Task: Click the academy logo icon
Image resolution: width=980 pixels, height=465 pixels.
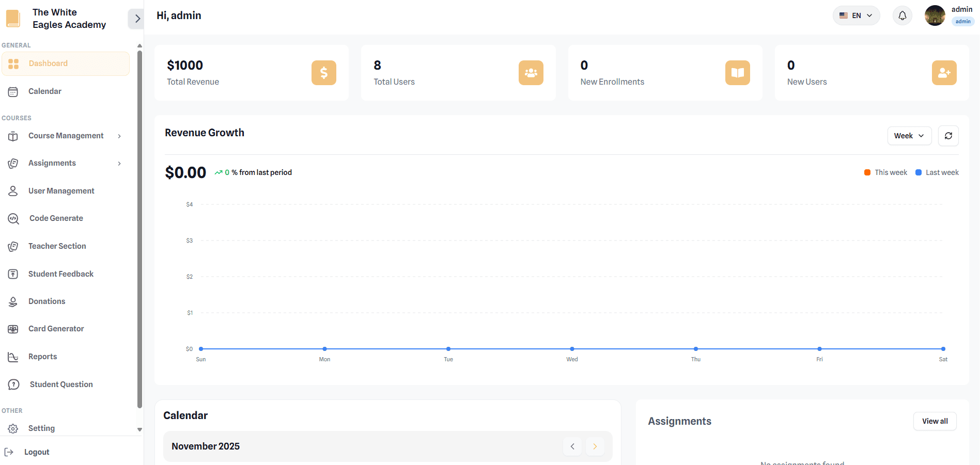Action: (13, 19)
